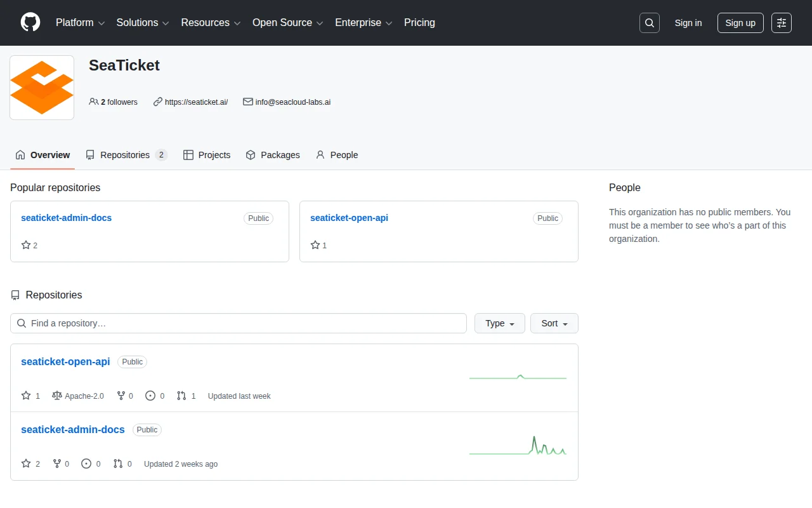Switch to the Packages tab
This screenshot has height=508, width=812.
[x=273, y=155]
